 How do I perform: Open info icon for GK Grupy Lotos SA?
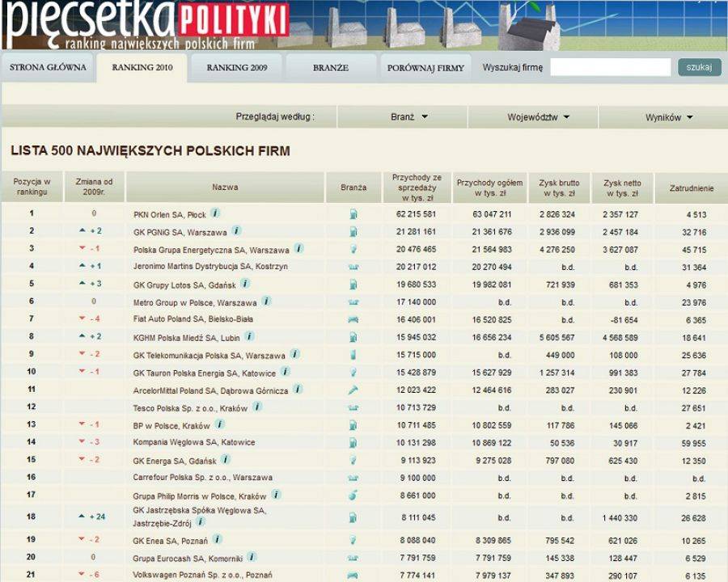(245, 283)
